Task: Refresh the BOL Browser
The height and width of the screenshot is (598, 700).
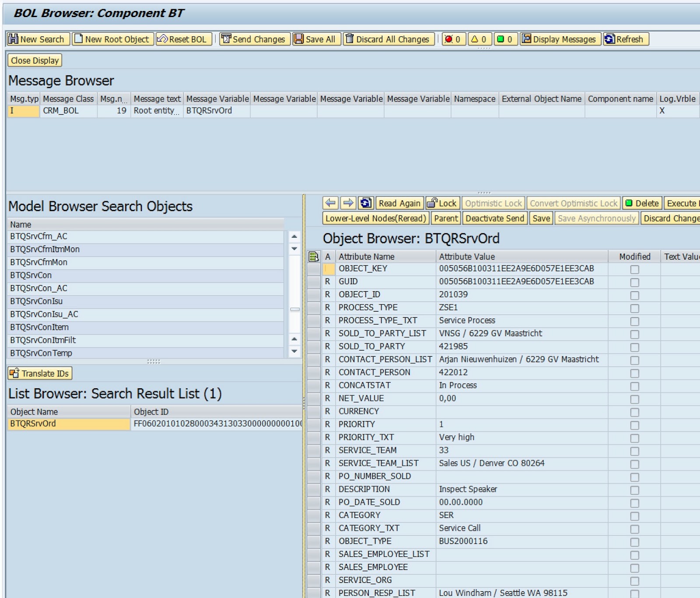Action: tap(625, 39)
